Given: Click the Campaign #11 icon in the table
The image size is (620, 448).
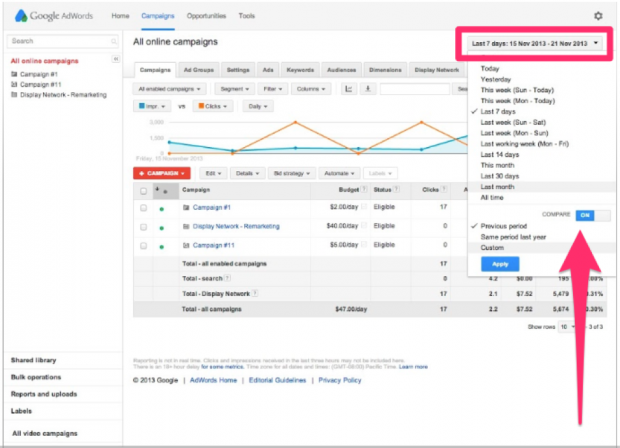Looking at the screenshot, I should tap(186, 245).
